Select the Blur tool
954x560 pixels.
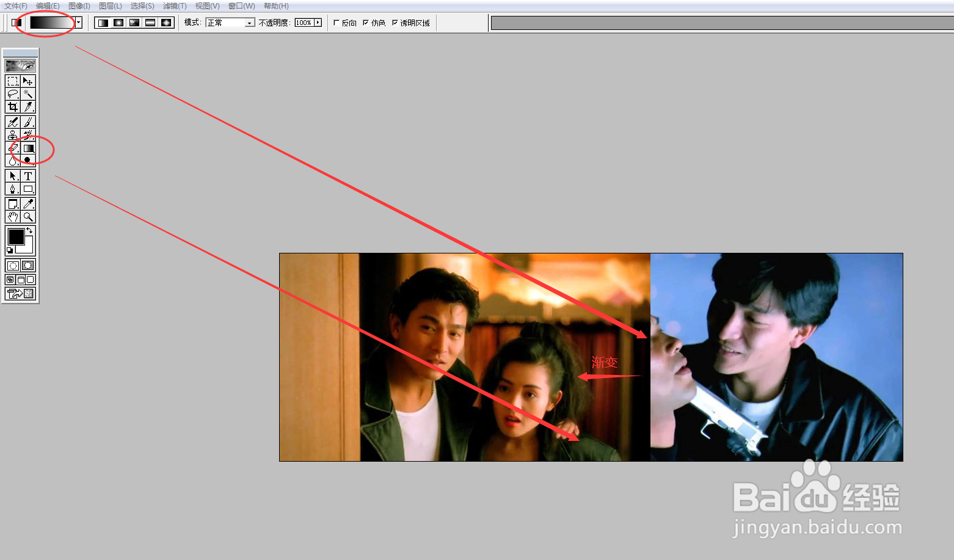(13, 161)
